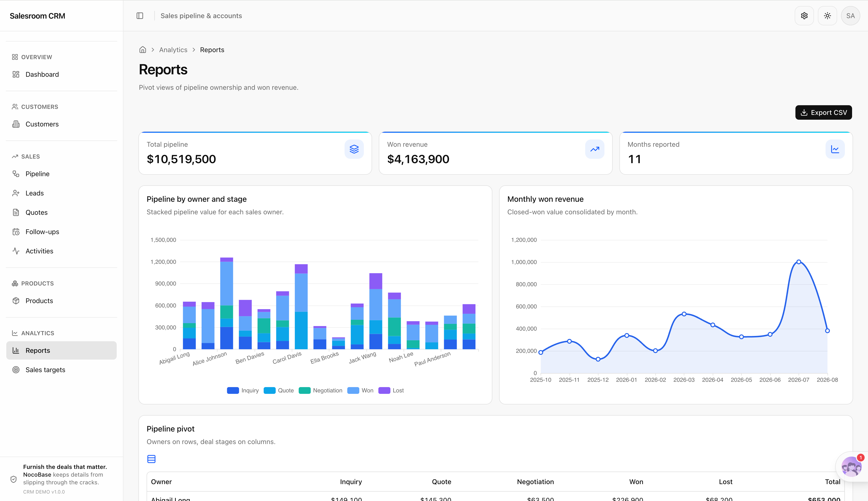
Task: Click the home breadcrumb icon
Action: (x=143, y=50)
